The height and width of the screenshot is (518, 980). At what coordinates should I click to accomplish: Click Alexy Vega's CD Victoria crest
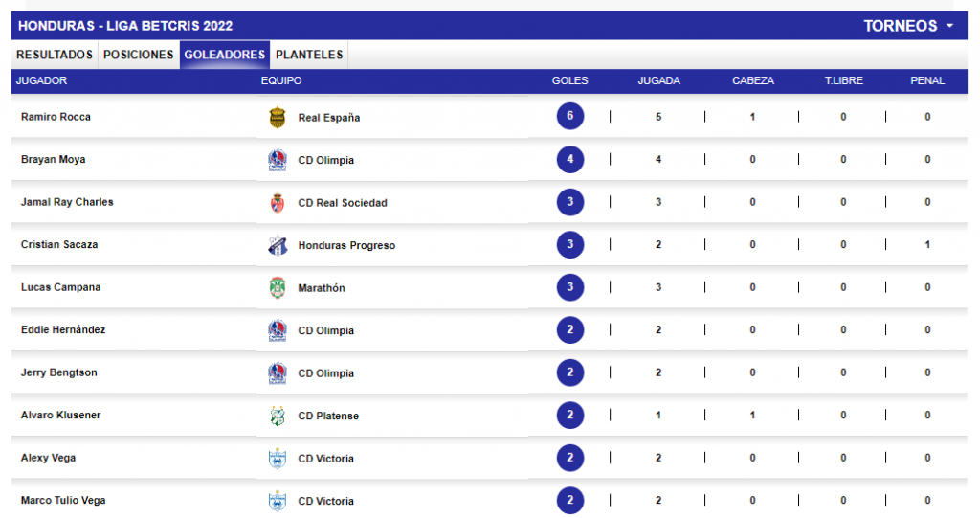pyautogui.click(x=277, y=458)
